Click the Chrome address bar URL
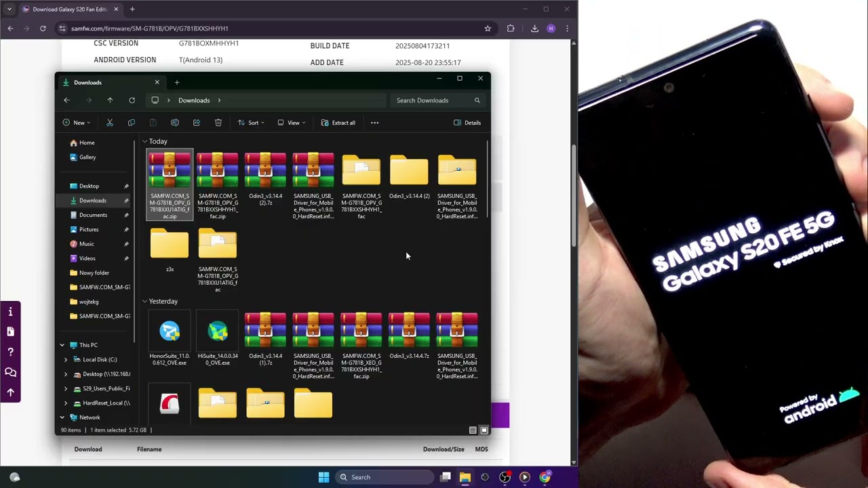Viewport: 868px width, 488px height. click(150, 28)
